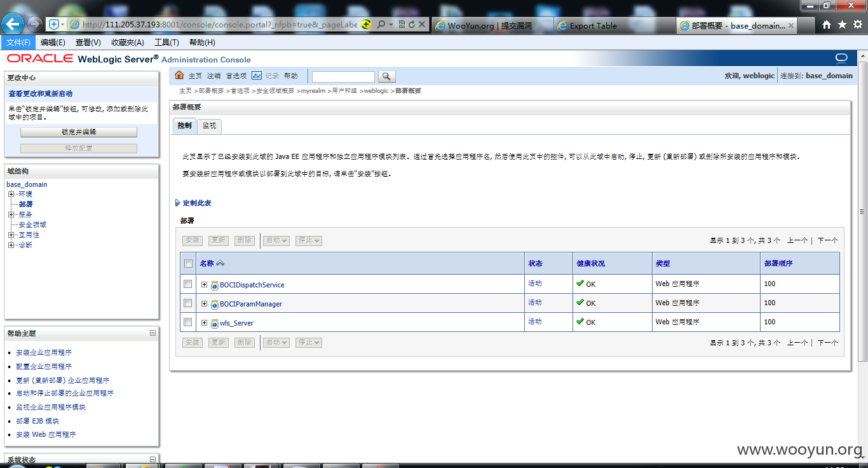Click the console home (主页) house icon
The width and height of the screenshot is (868, 468).
(x=179, y=76)
